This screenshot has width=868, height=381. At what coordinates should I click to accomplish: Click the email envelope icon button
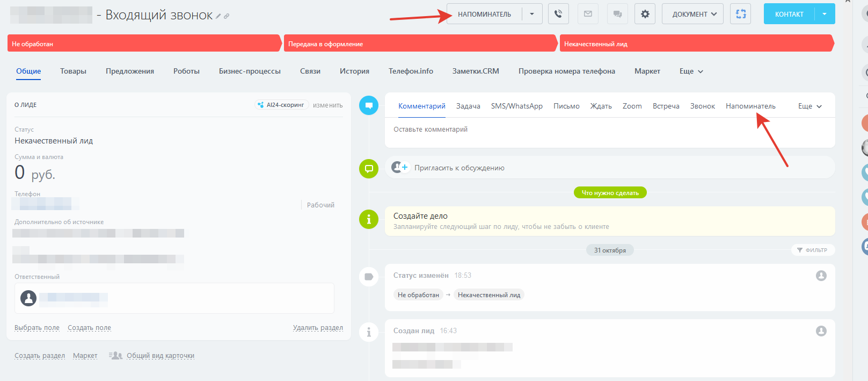point(588,14)
